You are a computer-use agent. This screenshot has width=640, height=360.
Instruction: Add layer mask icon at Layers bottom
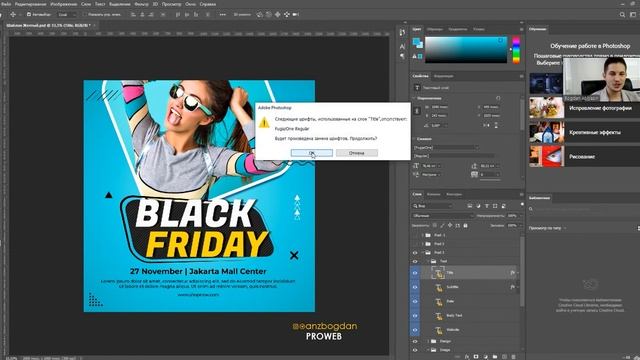[x=476, y=357]
